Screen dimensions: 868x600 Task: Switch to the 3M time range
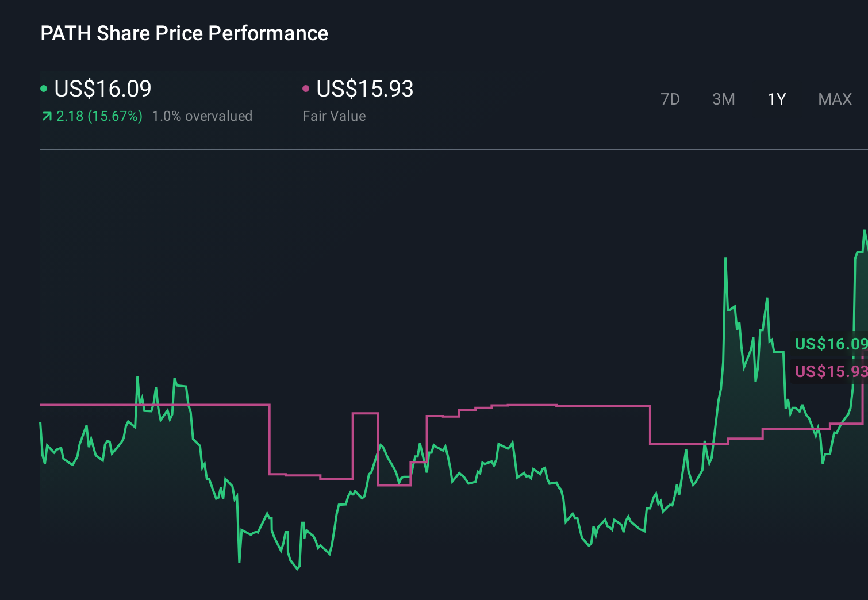point(723,99)
